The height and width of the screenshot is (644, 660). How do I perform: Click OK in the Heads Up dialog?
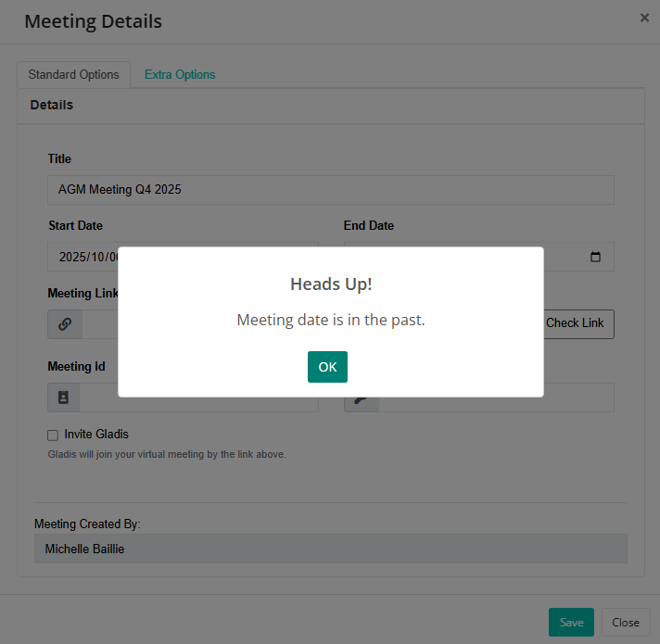(327, 367)
